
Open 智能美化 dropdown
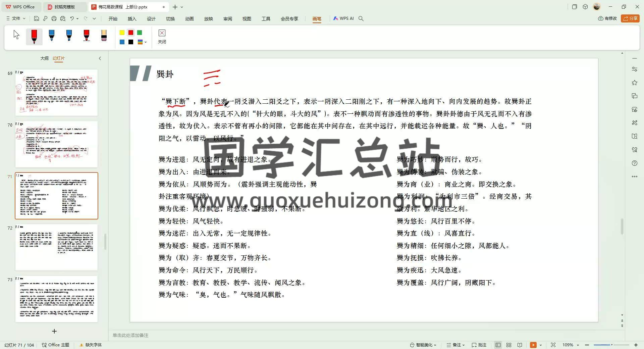[423, 345]
